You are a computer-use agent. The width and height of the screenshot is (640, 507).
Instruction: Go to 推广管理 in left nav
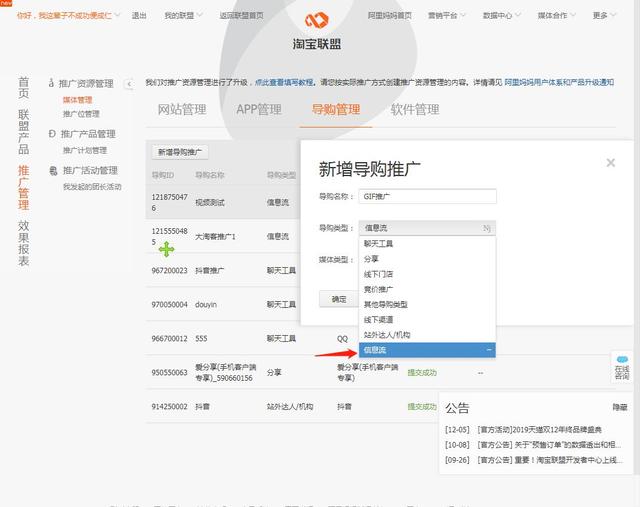24,187
